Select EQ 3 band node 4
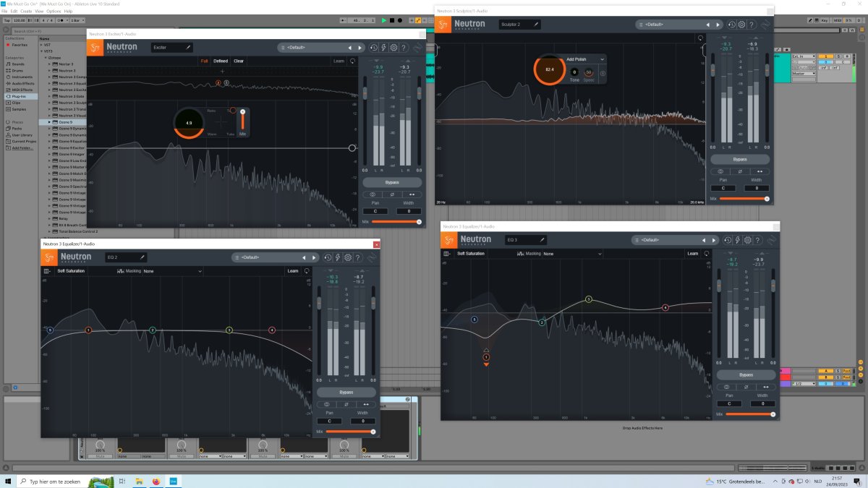The height and width of the screenshot is (488, 868). (665, 308)
